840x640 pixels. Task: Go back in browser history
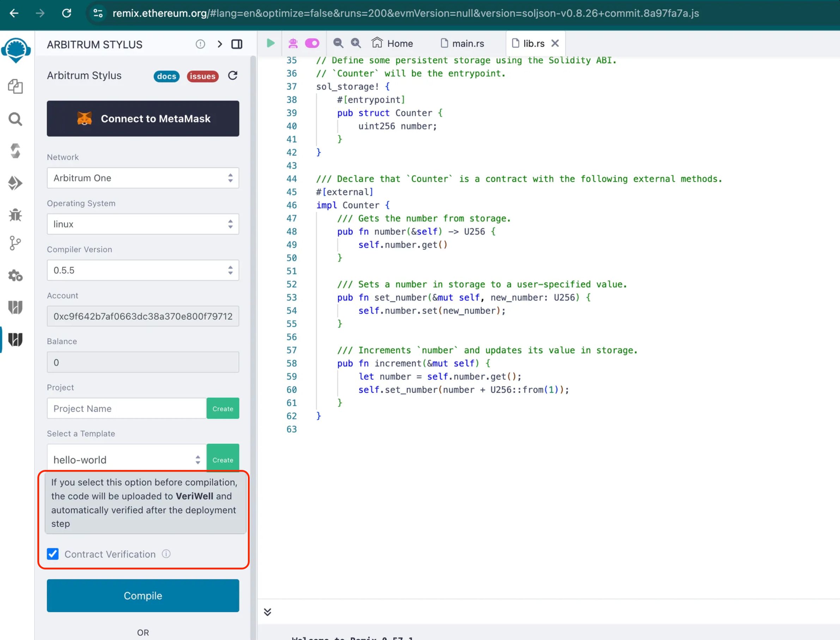14,13
